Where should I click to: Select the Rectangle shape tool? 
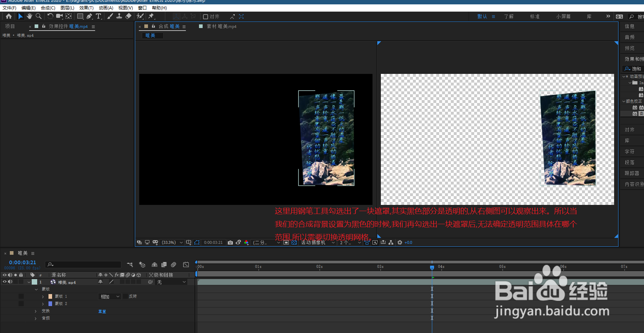tap(80, 16)
